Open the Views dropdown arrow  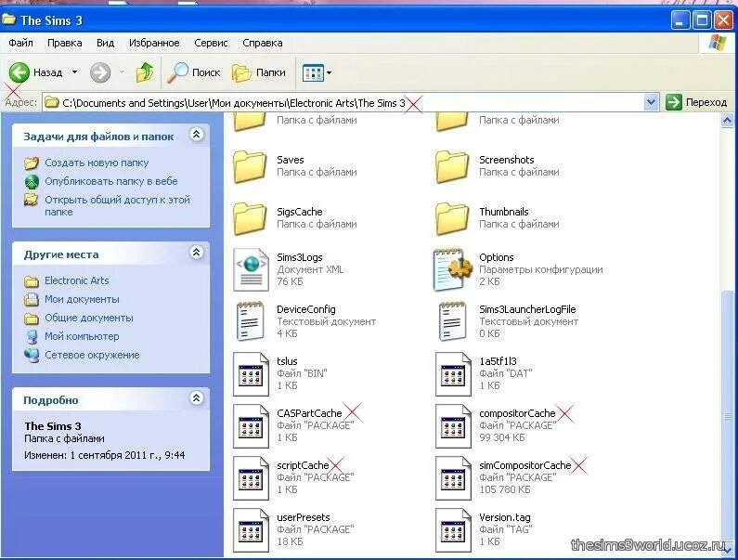[x=329, y=73]
